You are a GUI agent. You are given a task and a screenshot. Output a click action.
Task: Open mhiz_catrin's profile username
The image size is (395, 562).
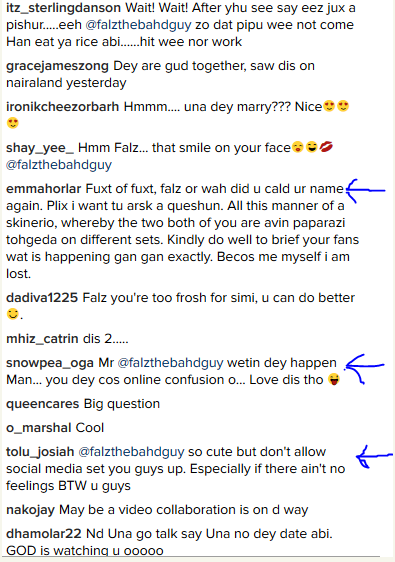tap(42, 339)
